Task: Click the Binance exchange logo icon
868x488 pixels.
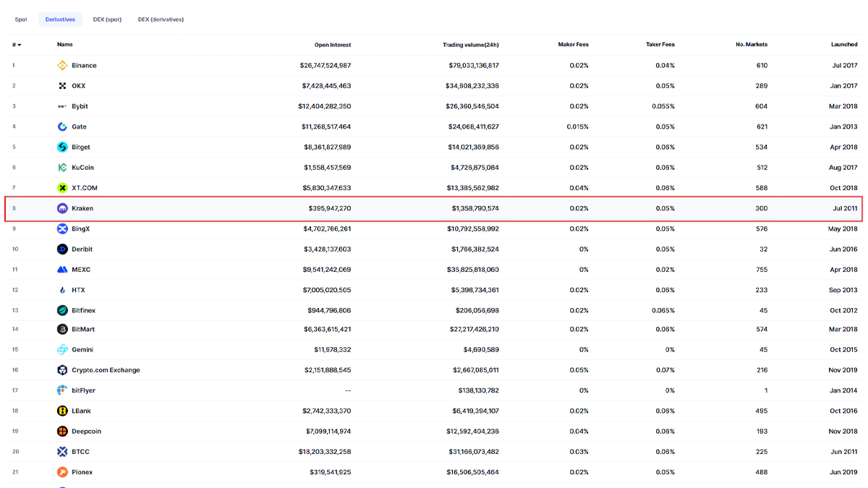Action: coord(62,65)
